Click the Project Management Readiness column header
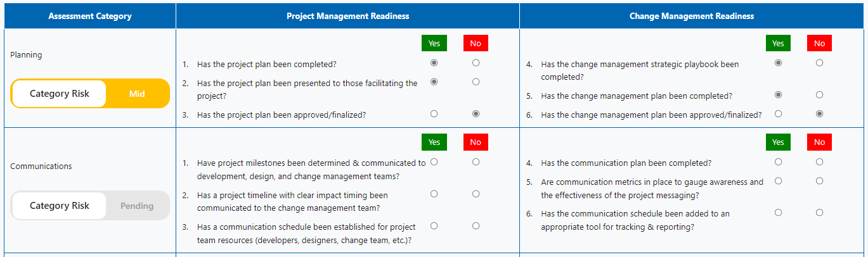 pyautogui.click(x=348, y=16)
